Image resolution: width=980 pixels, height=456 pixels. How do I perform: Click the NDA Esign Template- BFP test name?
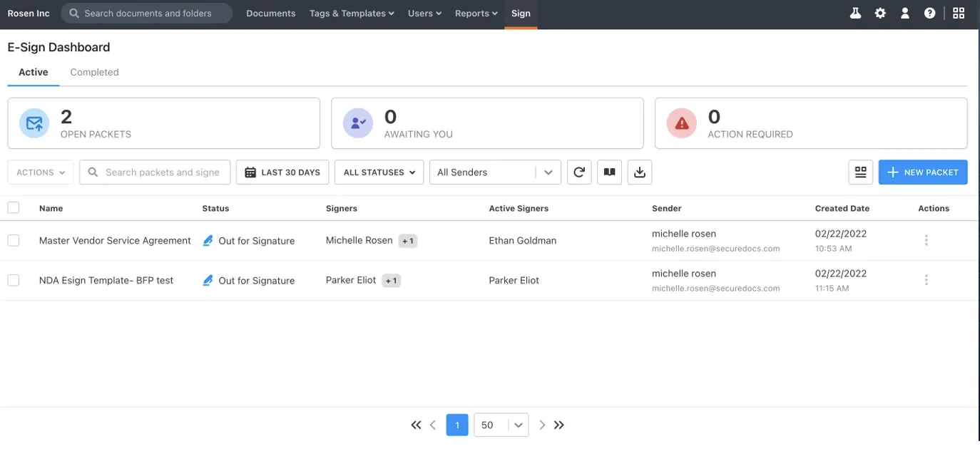106,281
